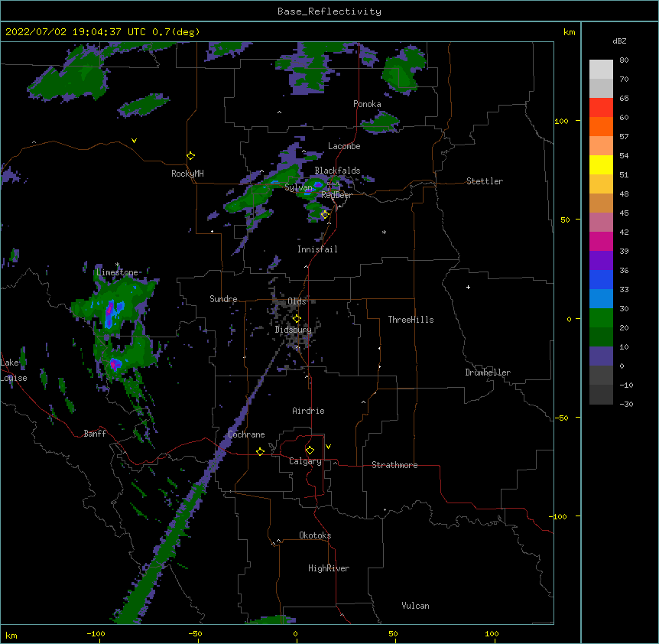The height and width of the screenshot is (644, 659).
Task: Select the Sundre city label
Action: coord(223,299)
